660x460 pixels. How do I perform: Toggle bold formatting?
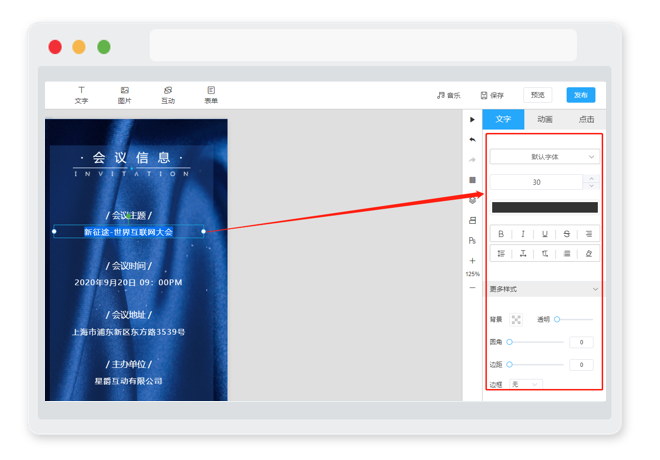[501, 234]
